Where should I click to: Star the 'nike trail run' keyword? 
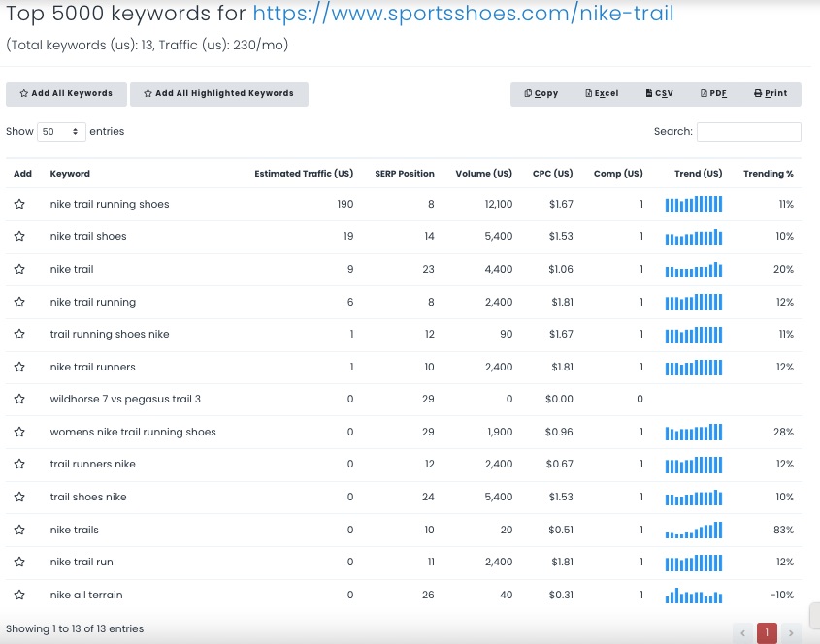(x=19, y=562)
